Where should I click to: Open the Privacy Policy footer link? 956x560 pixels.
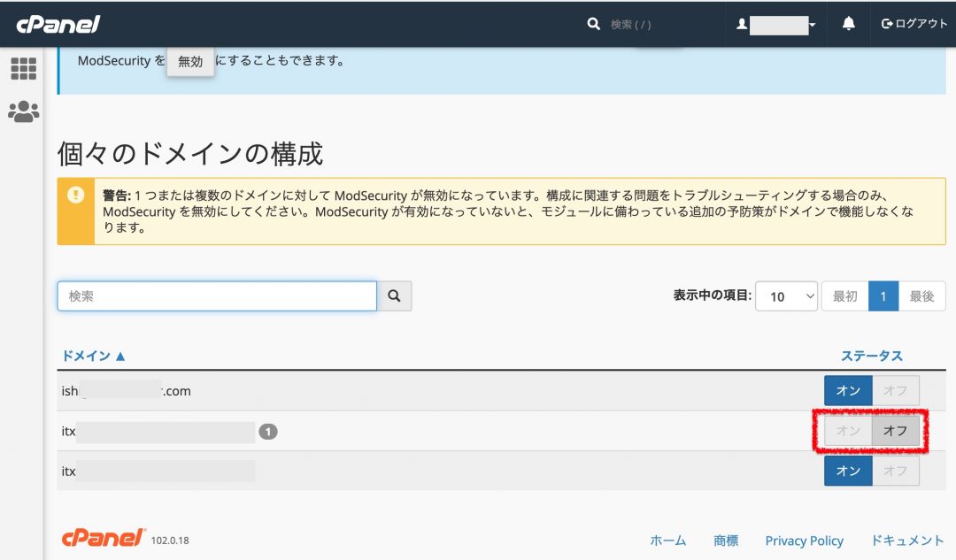tap(804, 541)
